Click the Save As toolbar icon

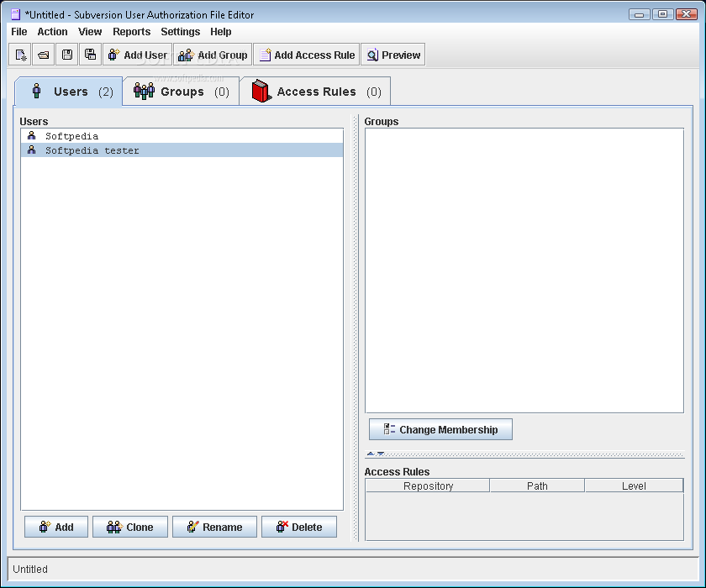tap(91, 55)
